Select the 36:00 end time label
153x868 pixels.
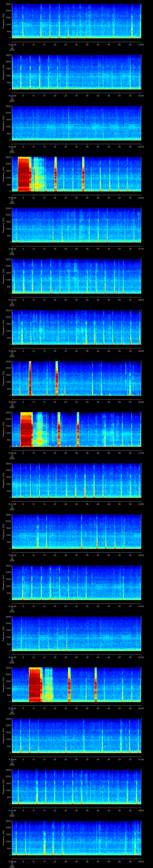(141, 708)
